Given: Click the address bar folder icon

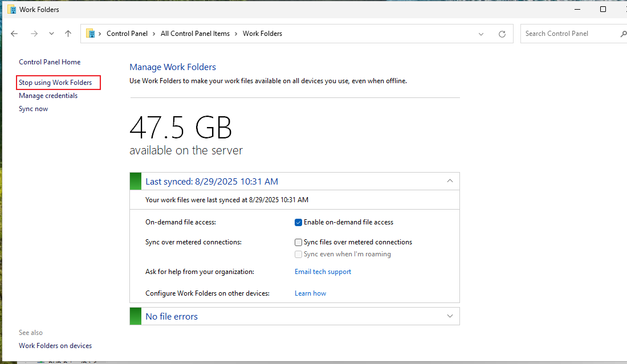Looking at the screenshot, I should coord(91,34).
